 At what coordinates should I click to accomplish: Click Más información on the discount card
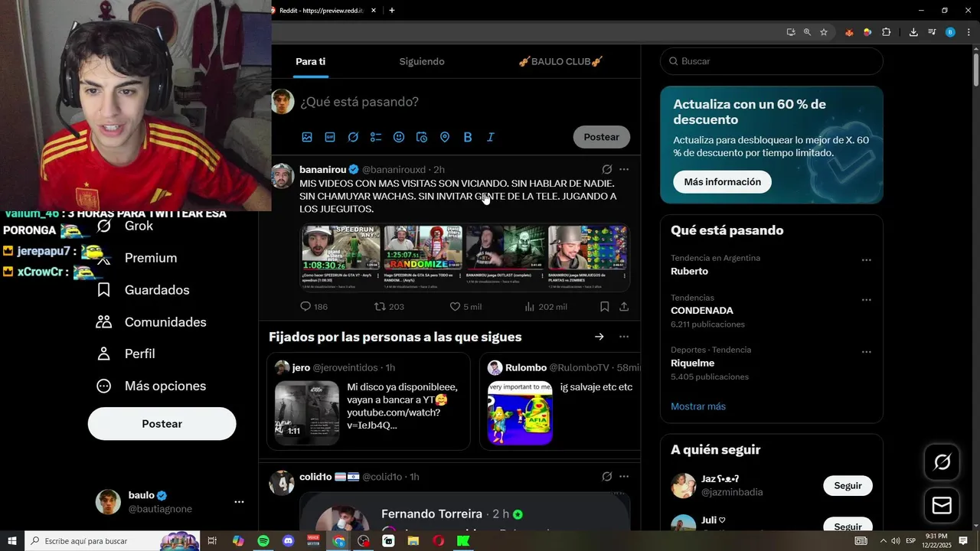click(x=722, y=181)
